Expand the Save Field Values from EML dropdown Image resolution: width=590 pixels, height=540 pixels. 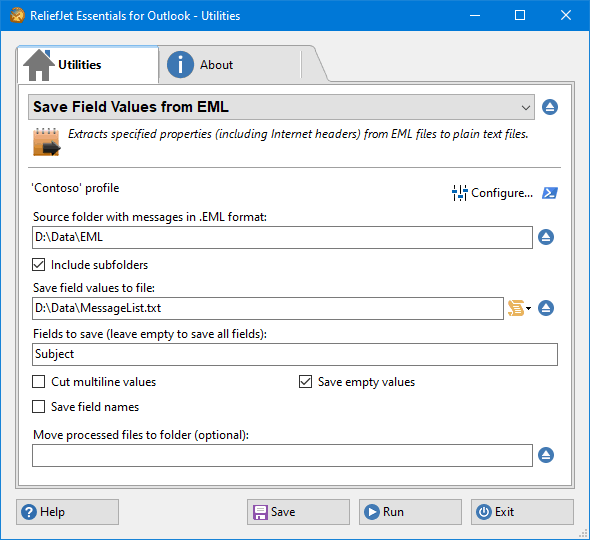281,107
